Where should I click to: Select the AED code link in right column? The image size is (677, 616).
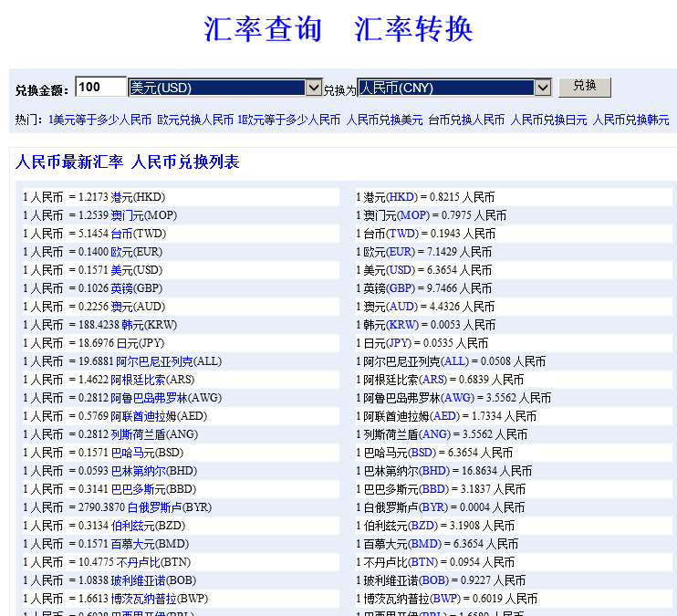(444, 416)
